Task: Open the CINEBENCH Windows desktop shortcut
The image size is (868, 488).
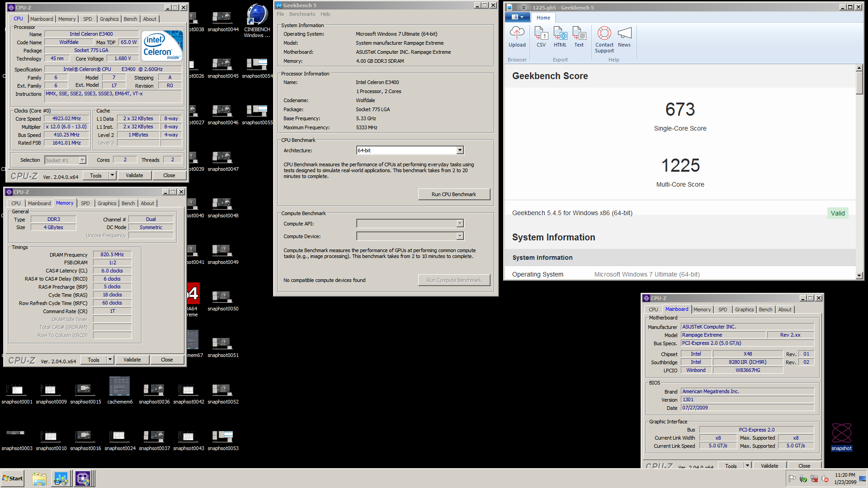Action: click(257, 21)
